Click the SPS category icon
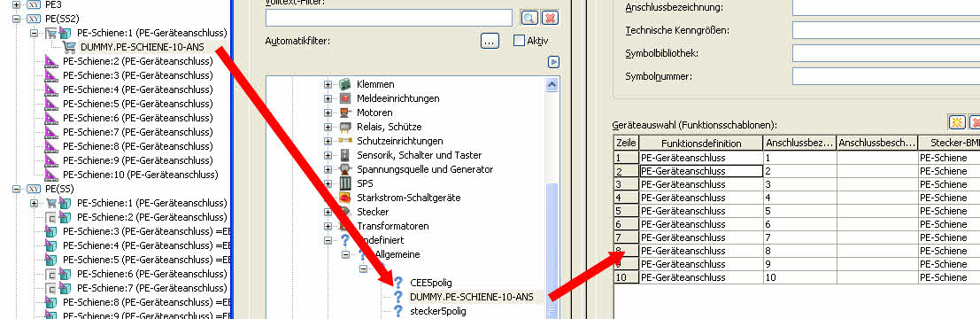980x319 pixels. pos(345,184)
